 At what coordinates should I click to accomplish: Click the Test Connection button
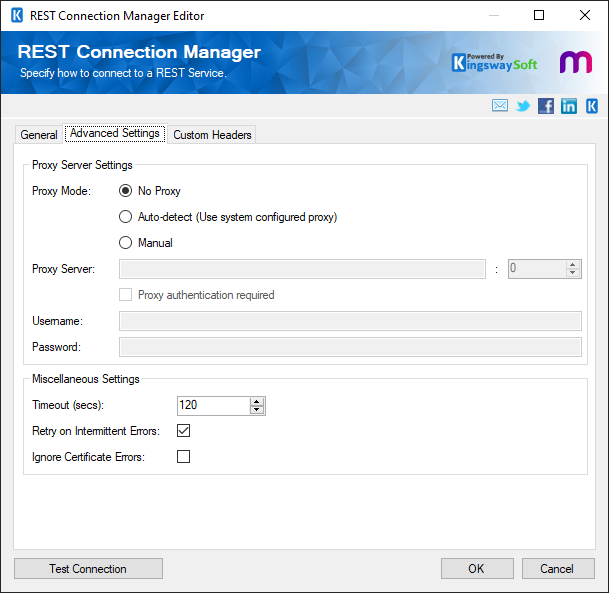coord(88,569)
